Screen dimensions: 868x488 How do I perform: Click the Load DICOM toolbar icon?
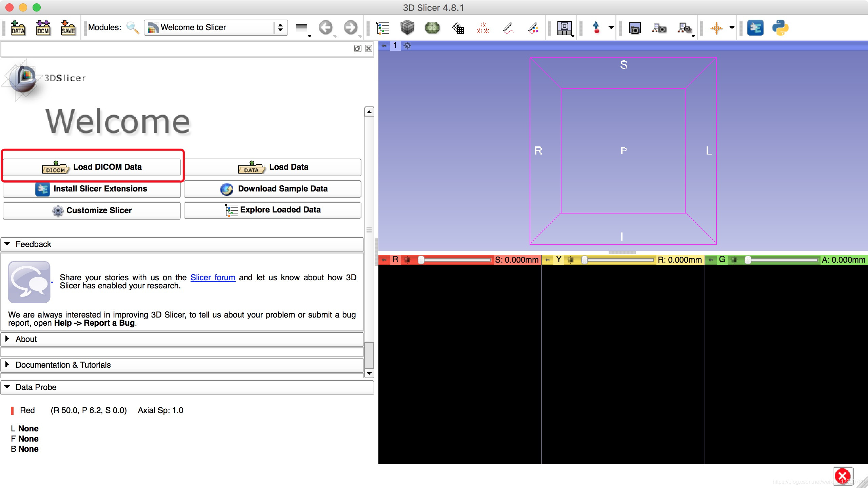coord(43,27)
